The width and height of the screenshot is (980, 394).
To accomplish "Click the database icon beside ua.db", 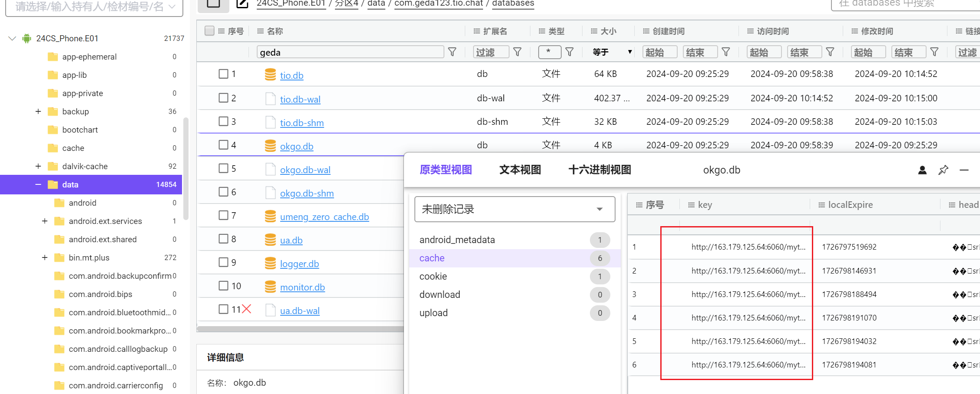I will point(270,240).
